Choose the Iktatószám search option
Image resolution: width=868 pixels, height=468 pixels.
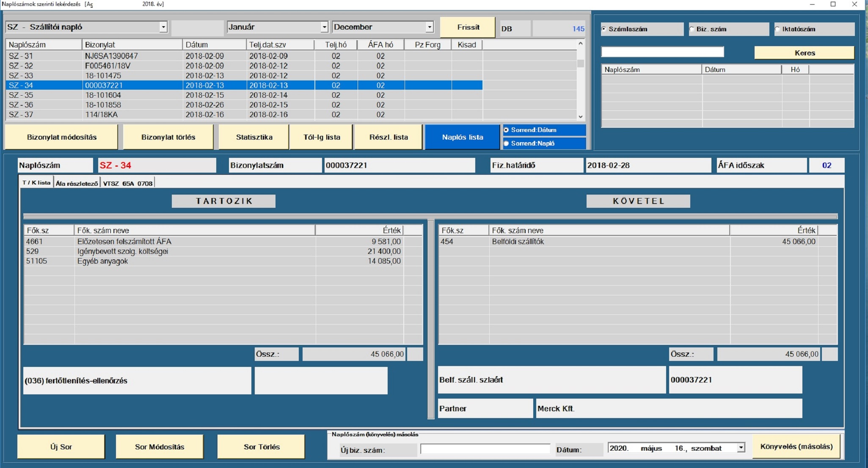click(777, 29)
